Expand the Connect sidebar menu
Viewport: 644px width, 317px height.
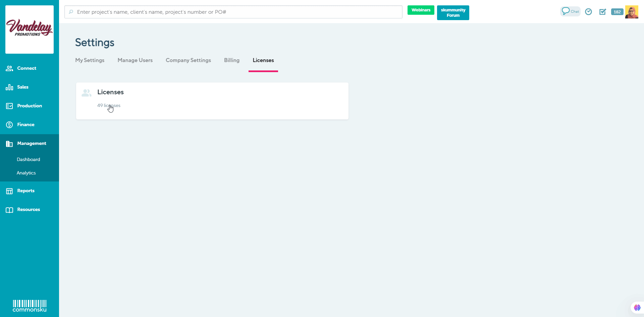point(26,68)
